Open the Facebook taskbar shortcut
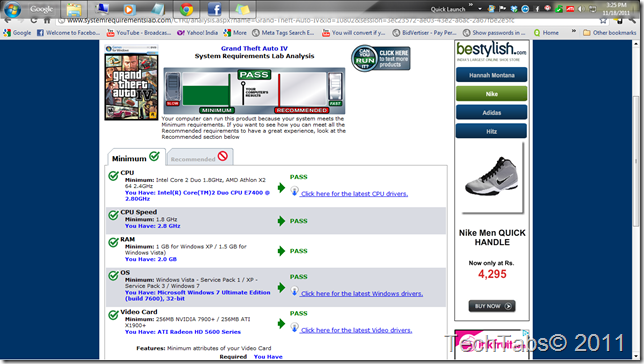 [214, 9]
